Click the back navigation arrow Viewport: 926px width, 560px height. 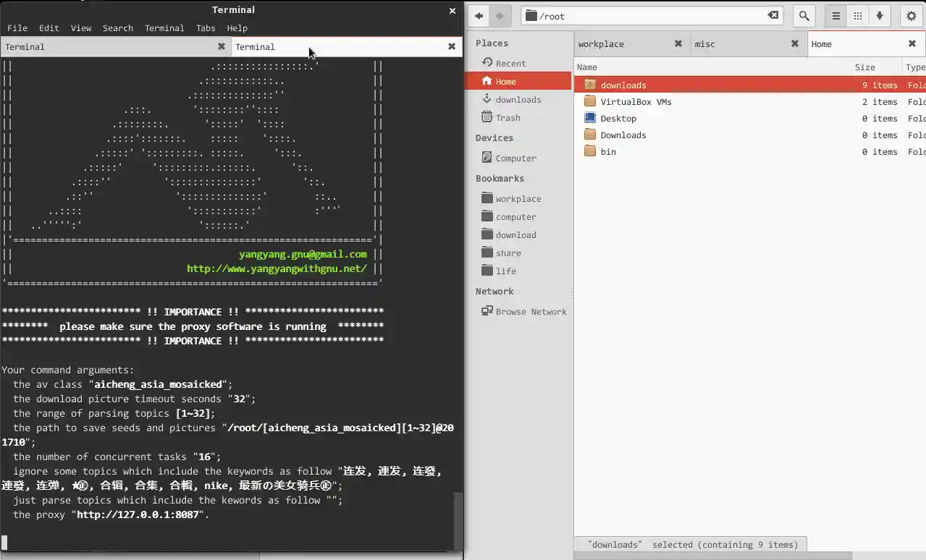coord(478,15)
